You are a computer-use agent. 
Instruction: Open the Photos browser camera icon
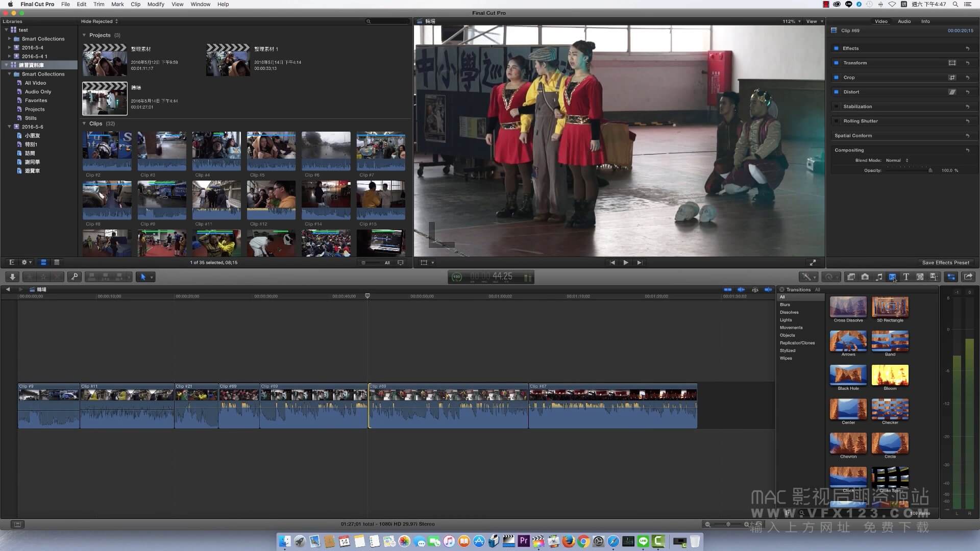865,277
